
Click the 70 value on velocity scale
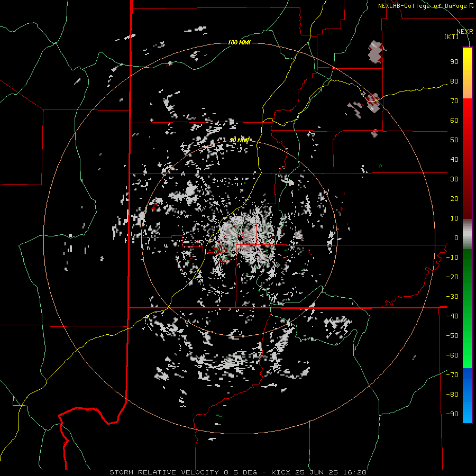(454, 101)
